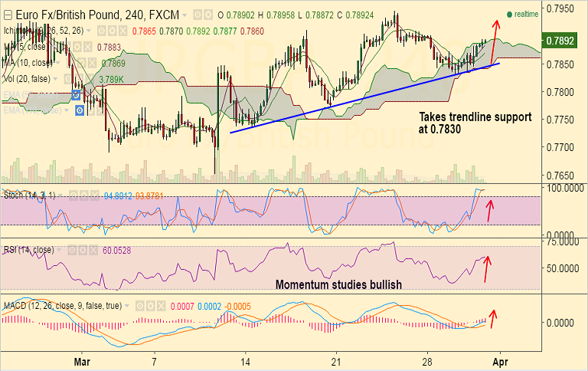Screen dimensions: 588x371
Task: Click the close price value C 0.78924
Action: (x=355, y=15)
